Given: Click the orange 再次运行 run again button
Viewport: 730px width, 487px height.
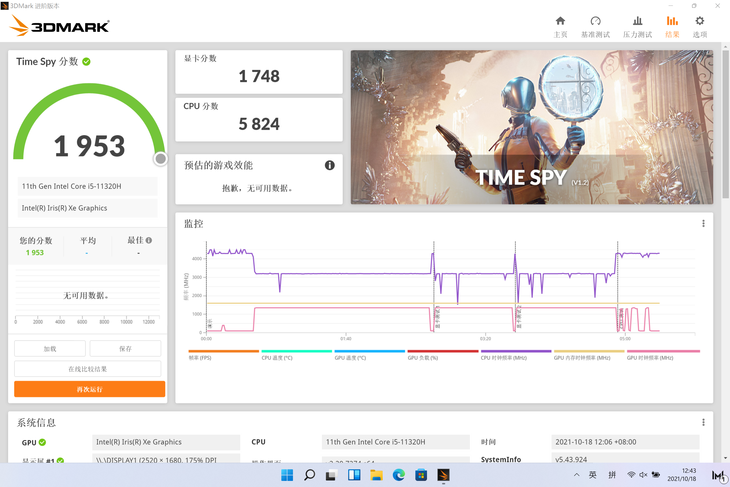Looking at the screenshot, I should point(89,389).
